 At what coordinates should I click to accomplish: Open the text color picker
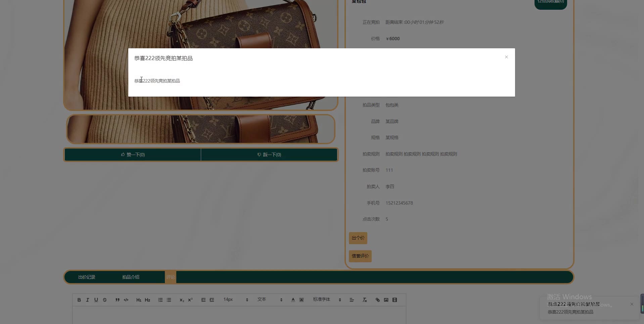tap(293, 300)
